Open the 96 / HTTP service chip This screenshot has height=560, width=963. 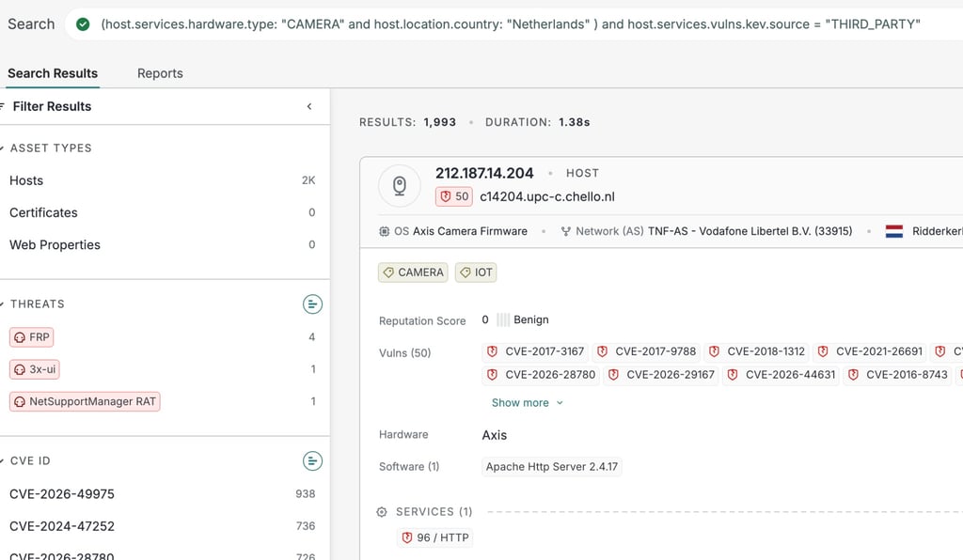click(435, 537)
